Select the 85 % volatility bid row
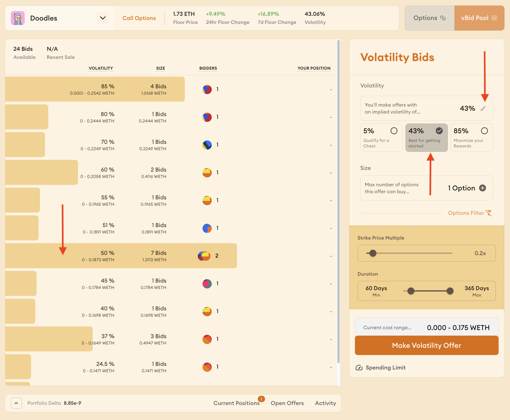510x420 pixels. coord(171,89)
